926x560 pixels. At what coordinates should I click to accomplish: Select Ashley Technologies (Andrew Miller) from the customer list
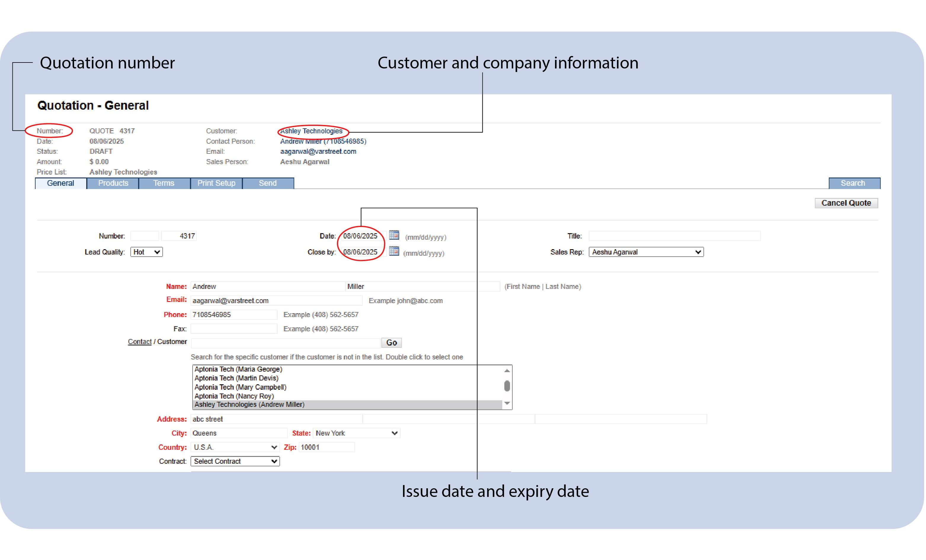(249, 404)
